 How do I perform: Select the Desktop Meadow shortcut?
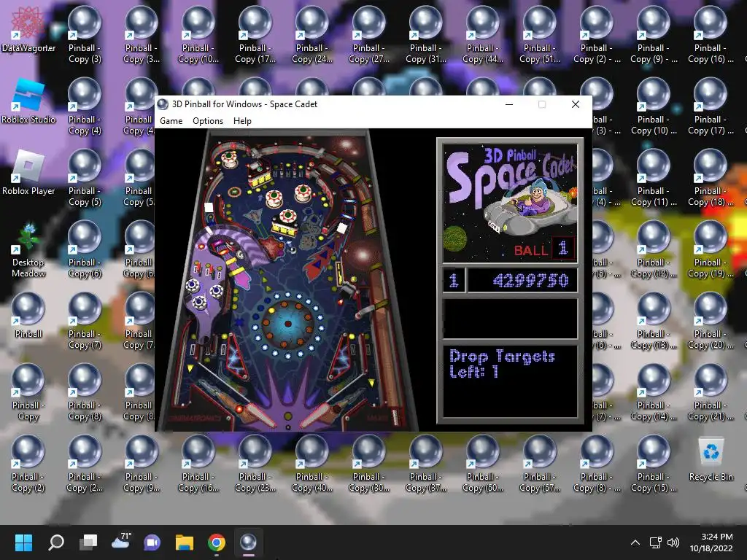coord(28,249)
